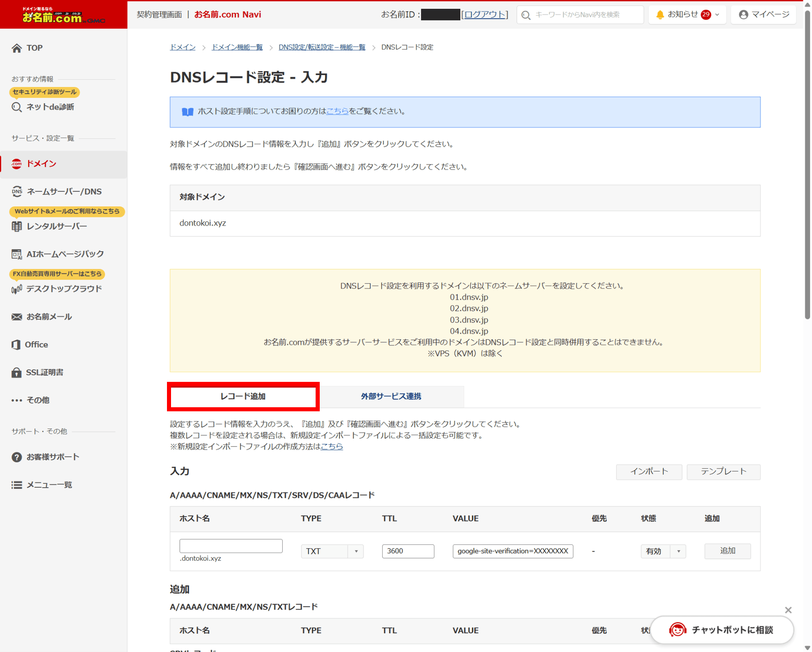Click the FX自動売買専用サーバーはこちら badge
The height and width of the screenshot is (652, 812).
click(x=57, y=274)
